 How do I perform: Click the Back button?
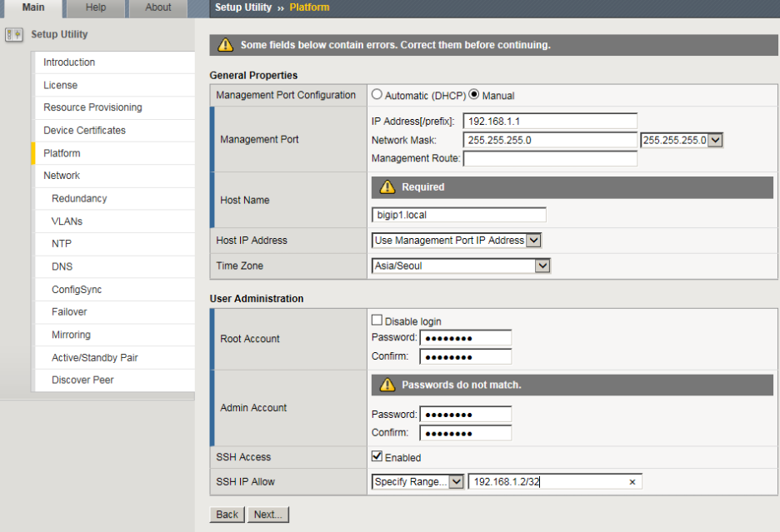click(227, 515)
